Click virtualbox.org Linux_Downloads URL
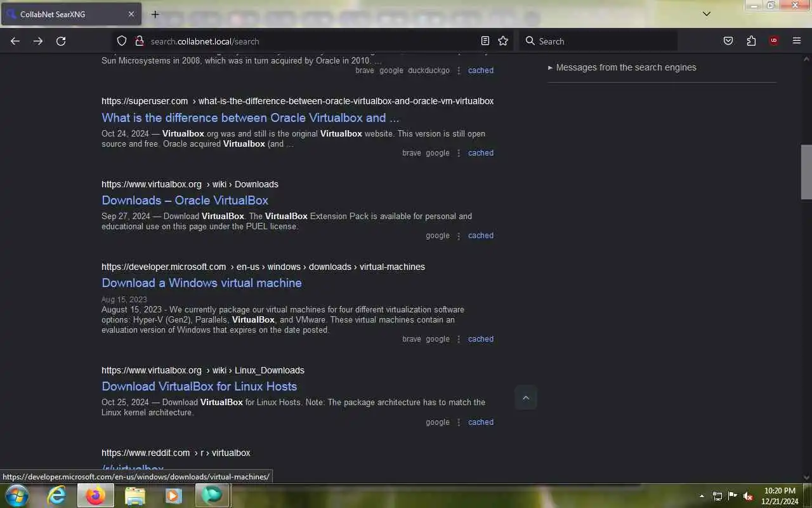Viewport: 812px width, 508px height. 203,370
